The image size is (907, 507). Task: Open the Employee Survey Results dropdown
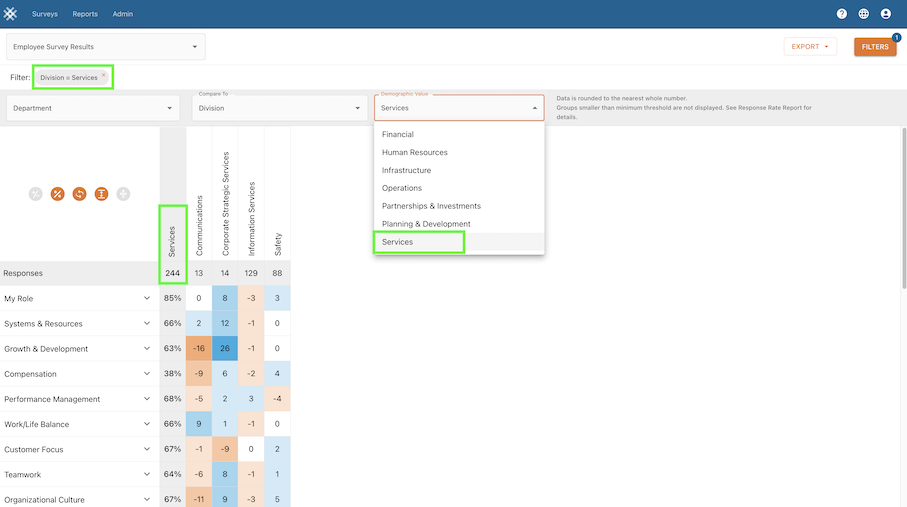click(x=105, y=47)
